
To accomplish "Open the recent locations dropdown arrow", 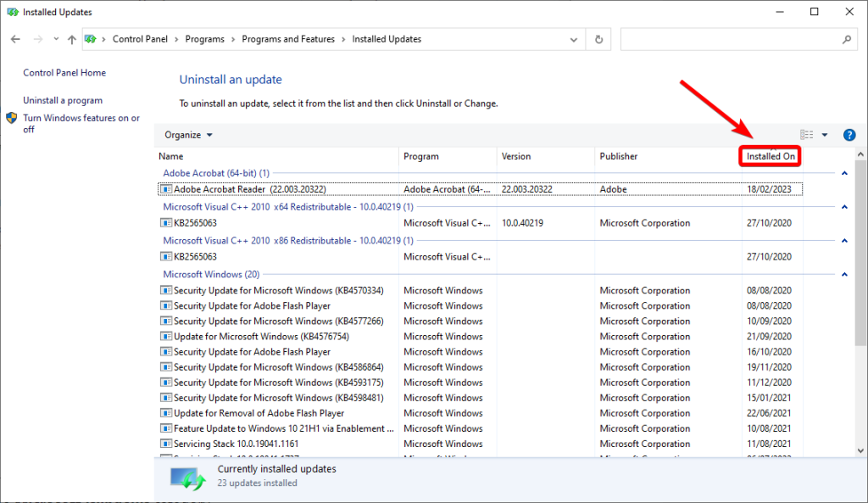I will [56, 40].
